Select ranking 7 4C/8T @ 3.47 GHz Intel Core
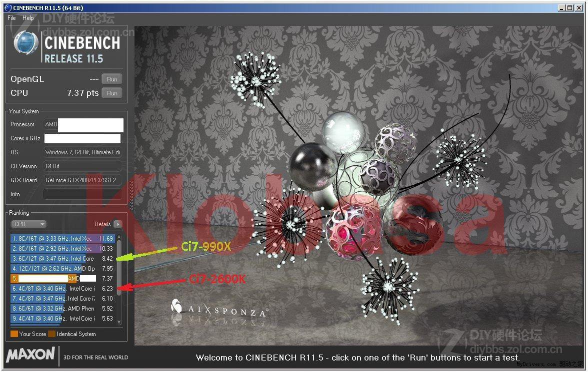Viewport: 588px width, 372px height. click(62, 299)
